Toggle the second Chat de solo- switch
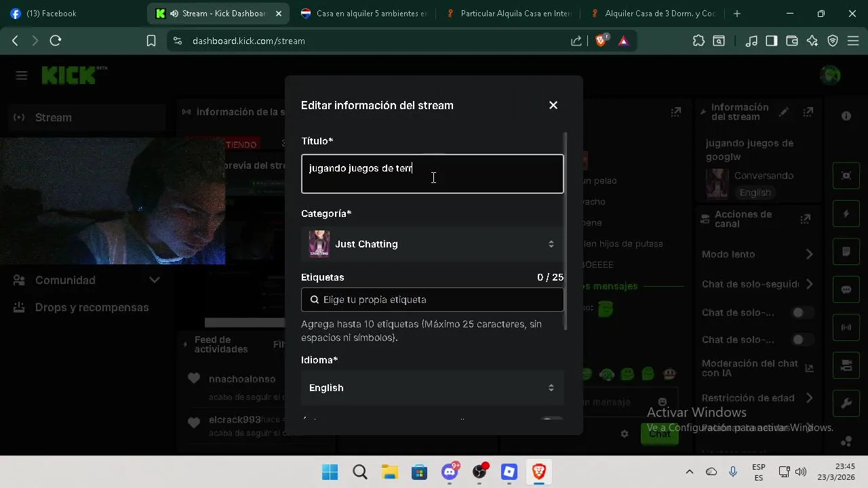This screenshot has width=868, height=488. coord(803,340)
